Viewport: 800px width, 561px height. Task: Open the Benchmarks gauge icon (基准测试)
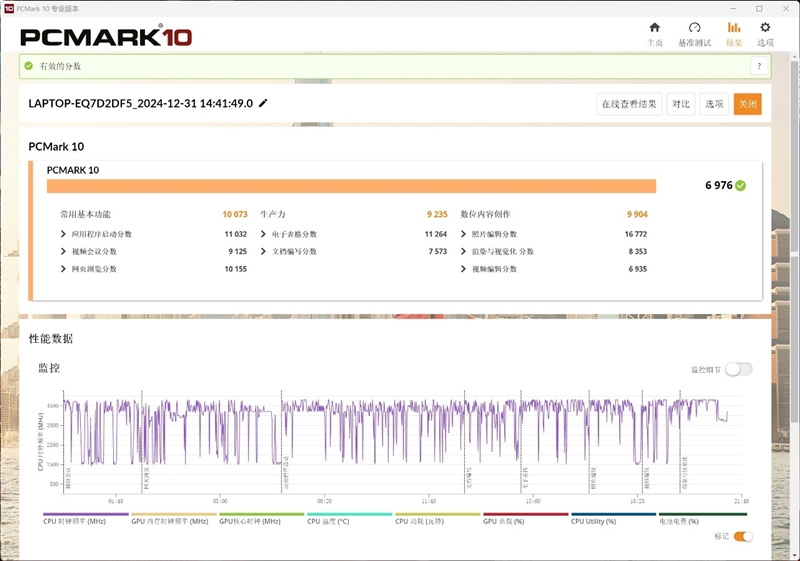pyautogui.click(x=694, y=28)
